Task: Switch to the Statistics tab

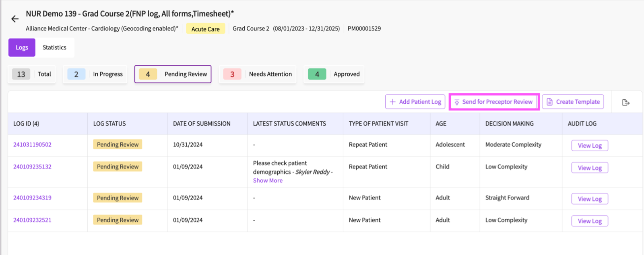Action: [54, 47]
